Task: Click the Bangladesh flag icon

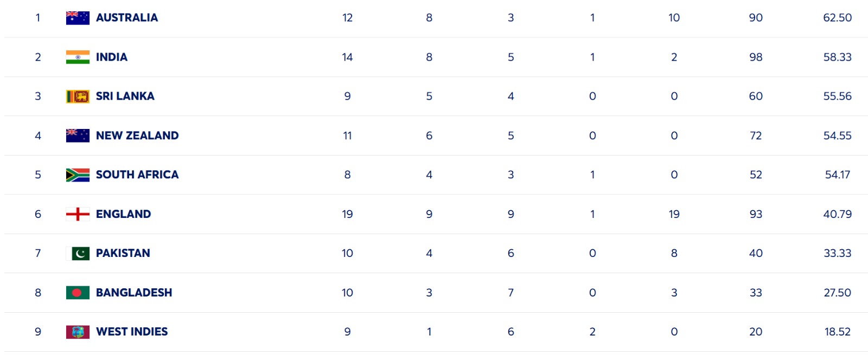Action: point(78,293)
